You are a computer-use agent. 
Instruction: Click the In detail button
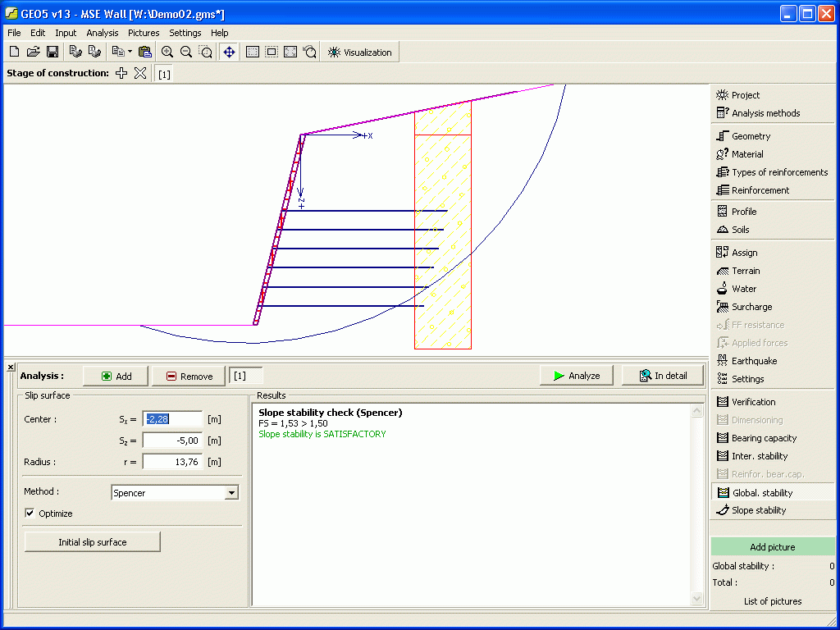click(663, 376)
